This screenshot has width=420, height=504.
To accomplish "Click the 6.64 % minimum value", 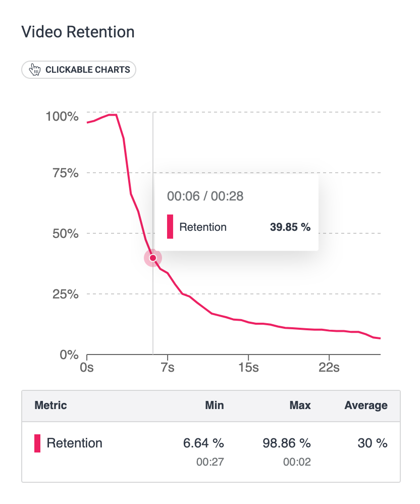I will [x=203, y=443].
